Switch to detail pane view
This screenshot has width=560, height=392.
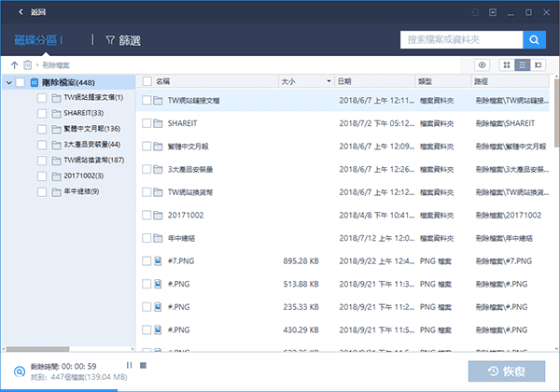[539, 65]
